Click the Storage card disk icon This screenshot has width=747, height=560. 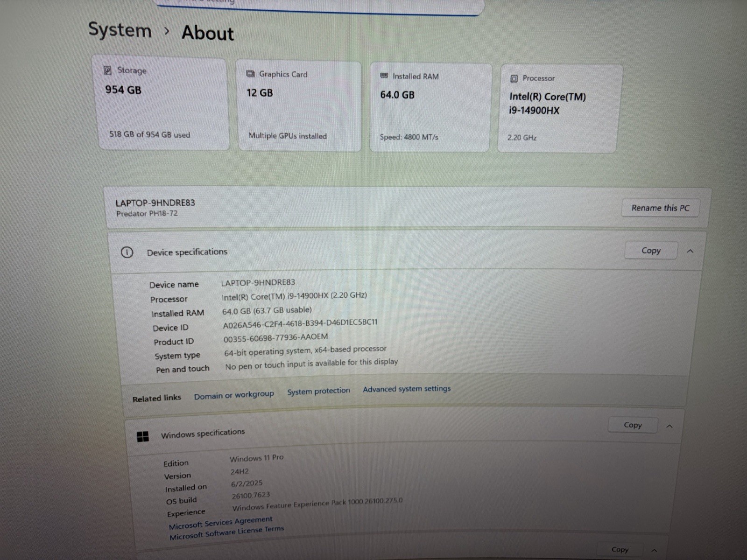107,70
